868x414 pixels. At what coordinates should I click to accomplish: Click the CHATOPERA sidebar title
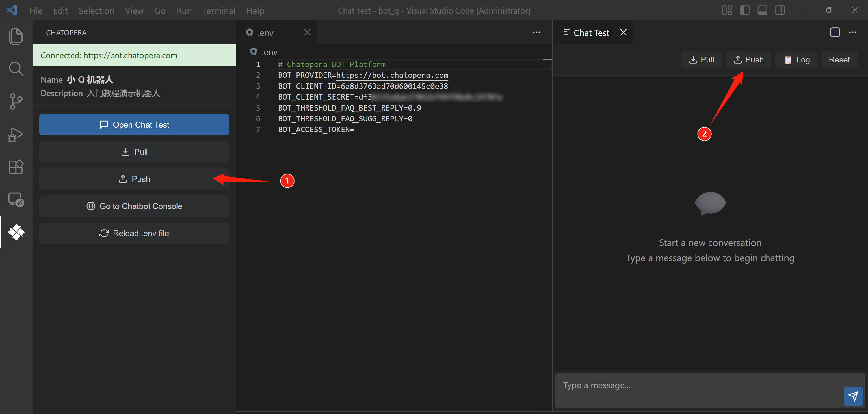[66, 33]
